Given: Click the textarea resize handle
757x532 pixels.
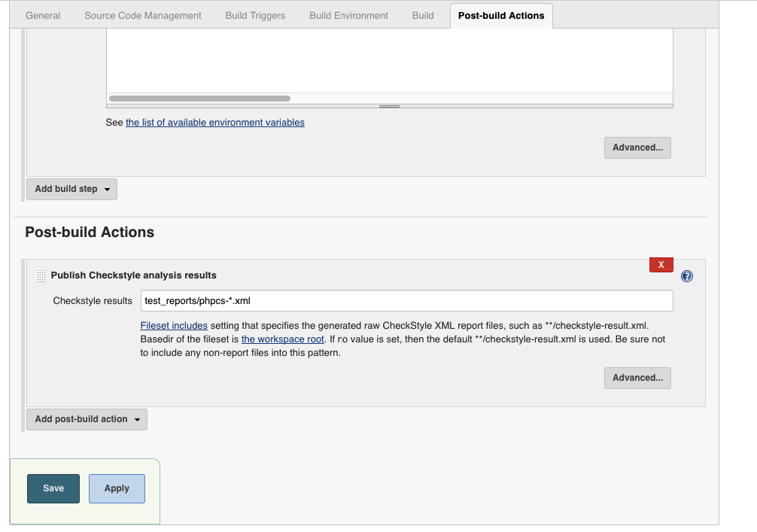Looking at the screenshot, I should (x=389, y=106).
